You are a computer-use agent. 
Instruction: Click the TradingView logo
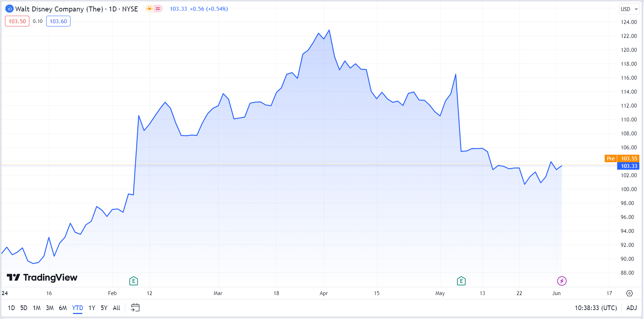pyautogui.click(x=42, y=278)
